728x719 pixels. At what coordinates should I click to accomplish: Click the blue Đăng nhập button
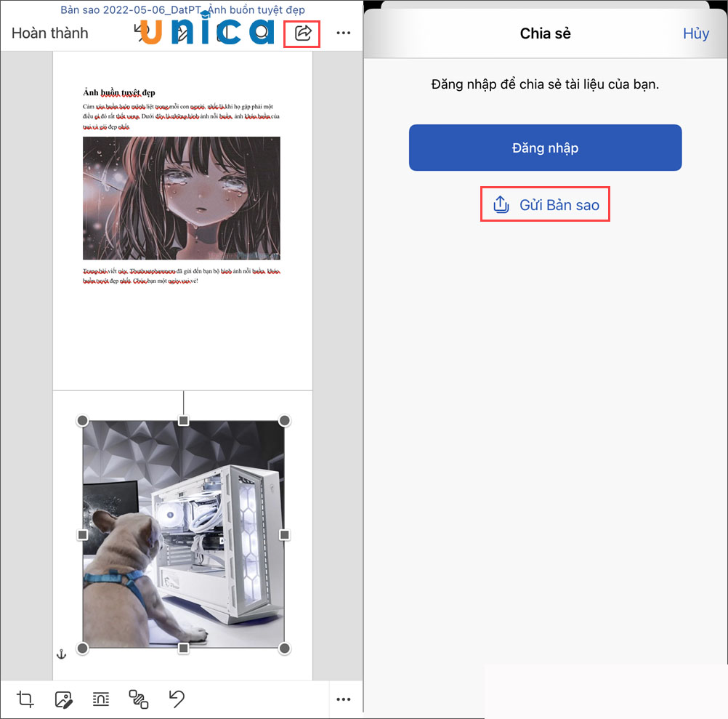coord(545,148)
